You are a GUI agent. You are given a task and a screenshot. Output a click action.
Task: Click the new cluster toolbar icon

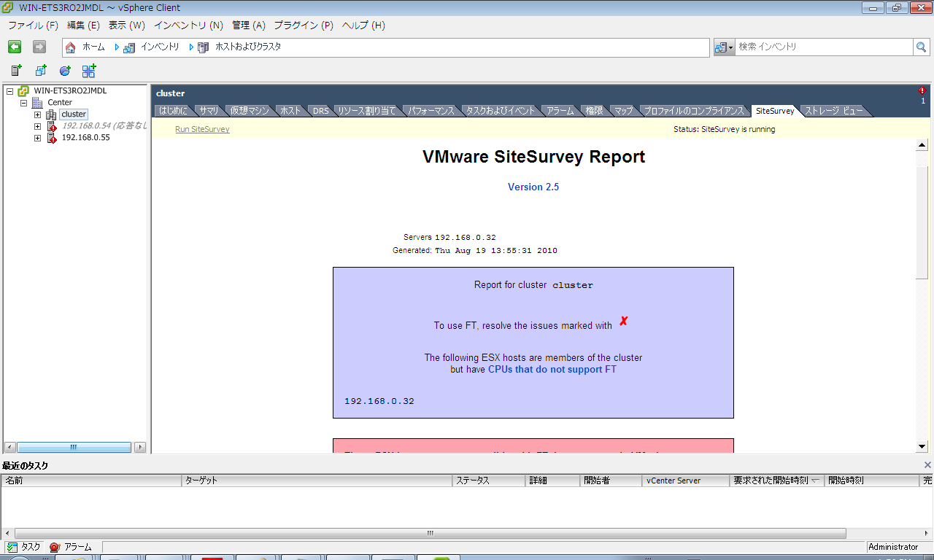[89, 71]
